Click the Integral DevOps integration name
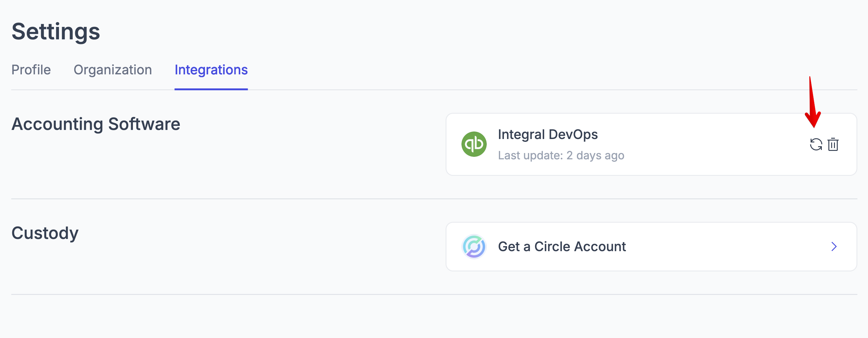 click(548, 134)
